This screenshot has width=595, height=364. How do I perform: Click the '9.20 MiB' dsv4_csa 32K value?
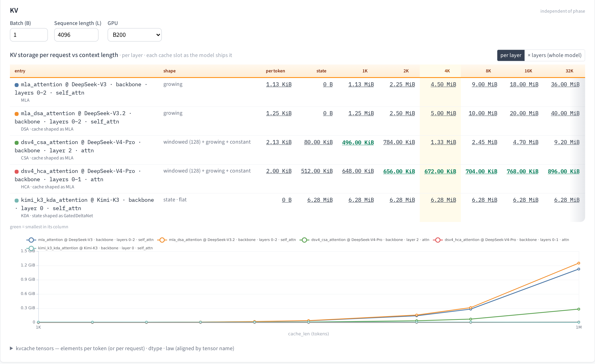tap(567, 142)
